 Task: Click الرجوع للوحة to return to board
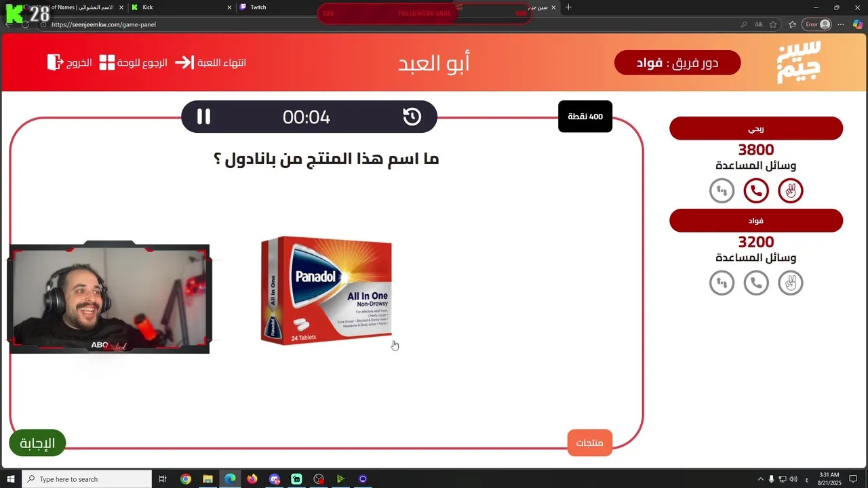click(x=134, y=62)
